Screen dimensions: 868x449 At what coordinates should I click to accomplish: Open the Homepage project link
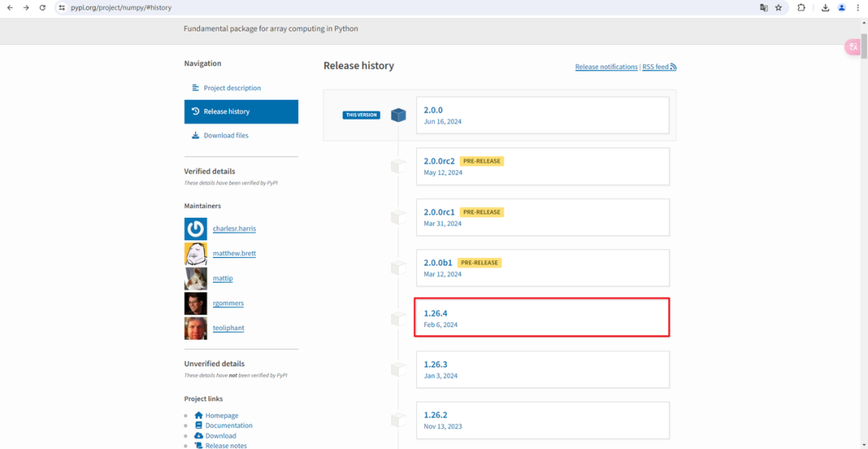coord(222,415)
